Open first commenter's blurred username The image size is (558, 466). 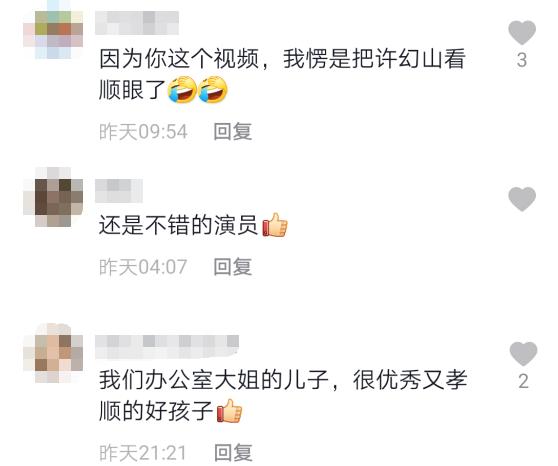[137, 23]
